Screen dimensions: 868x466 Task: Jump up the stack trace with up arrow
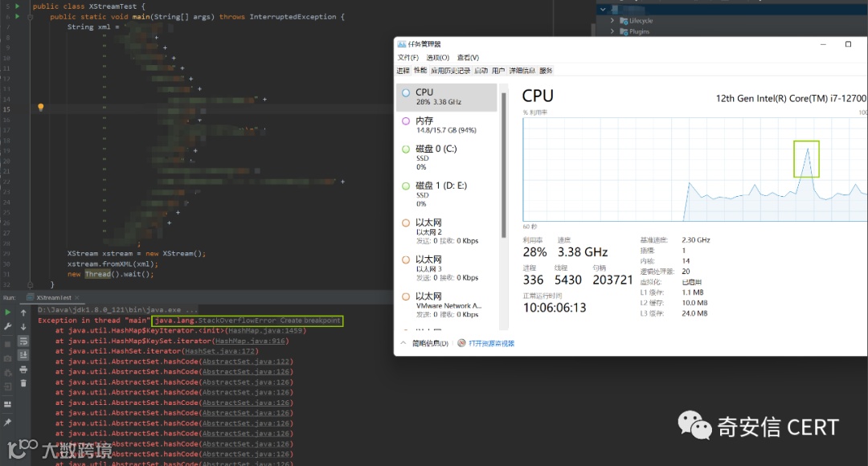coord(23,313)
